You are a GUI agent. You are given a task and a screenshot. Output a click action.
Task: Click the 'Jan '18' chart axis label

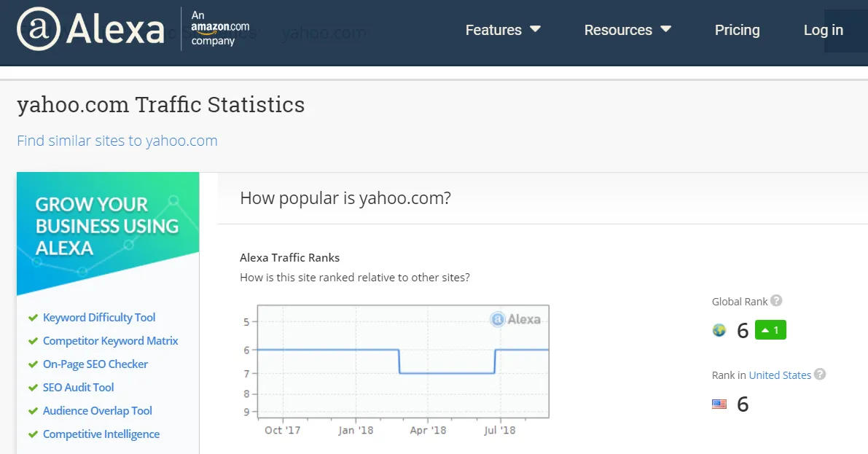coord(356,430)
